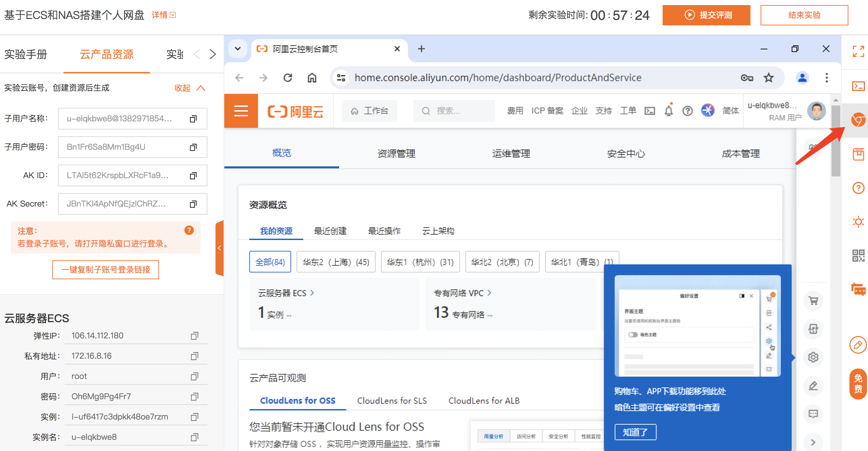The width and height of the screenshot is (868, 451).
Task: Copy the ECS elastic IP address
Action: (x=194, y=336)
